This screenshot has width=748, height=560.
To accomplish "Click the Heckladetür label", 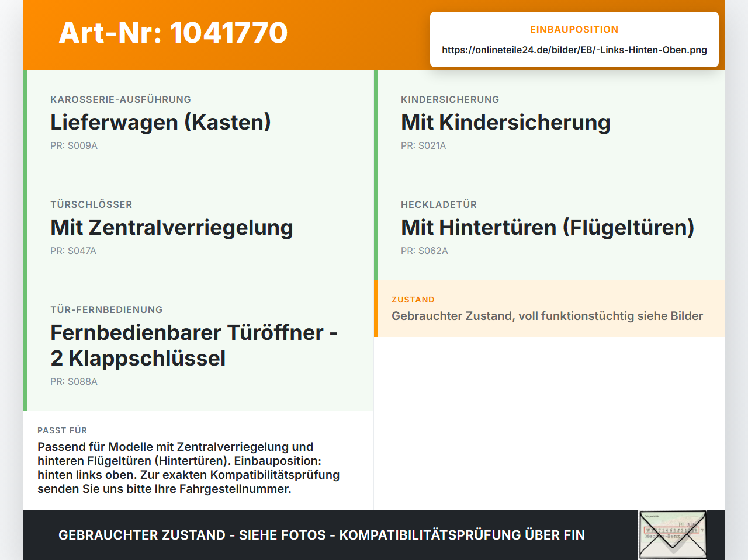I will pyautogui.click(x=439, y=204).
